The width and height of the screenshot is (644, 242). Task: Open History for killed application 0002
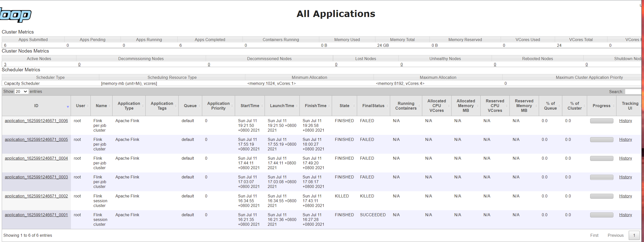[x=625, y=196]
